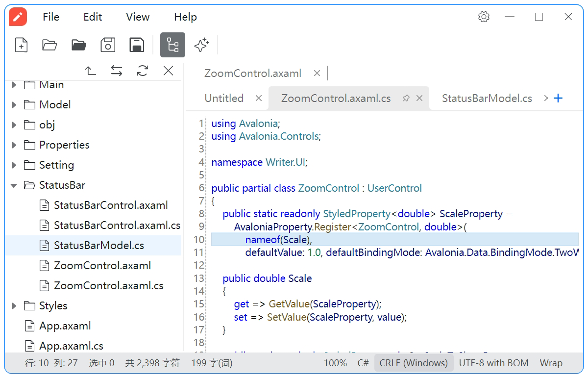Viewport: 588px width, 378px height.
Task: Go up to parent folder arrow
Action: 91,71
